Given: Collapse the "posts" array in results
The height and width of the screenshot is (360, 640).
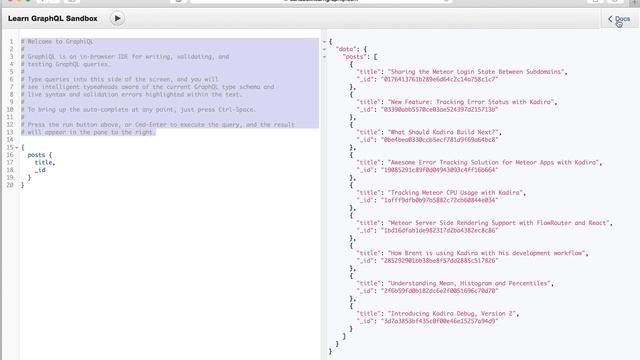Looking at the screenshot, I should click(x=324, y=57).
